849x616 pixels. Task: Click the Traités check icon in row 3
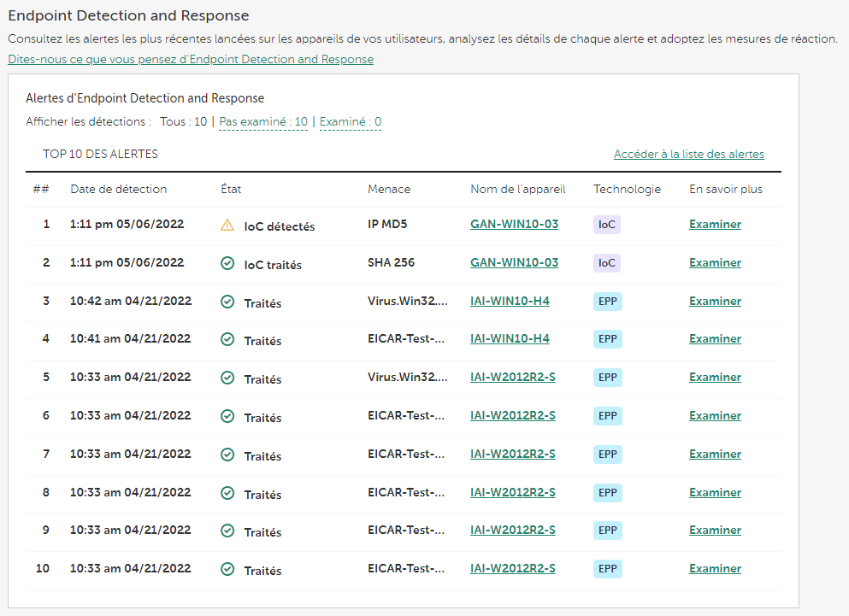[227, 302]
